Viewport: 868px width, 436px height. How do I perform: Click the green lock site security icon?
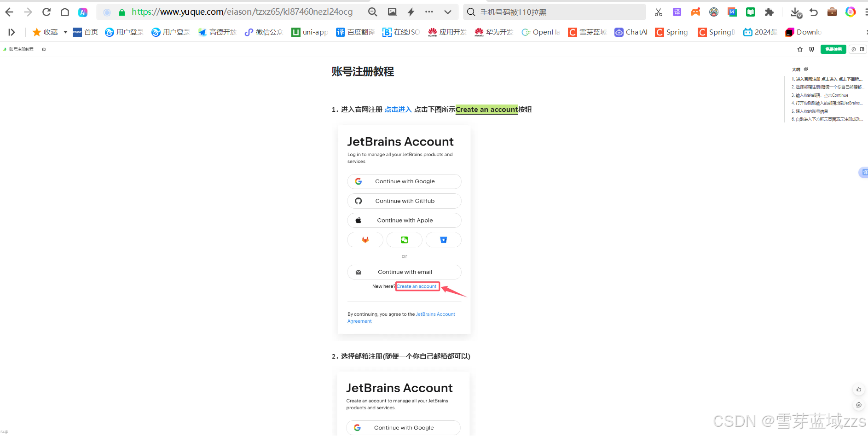(x=122, y=12)
